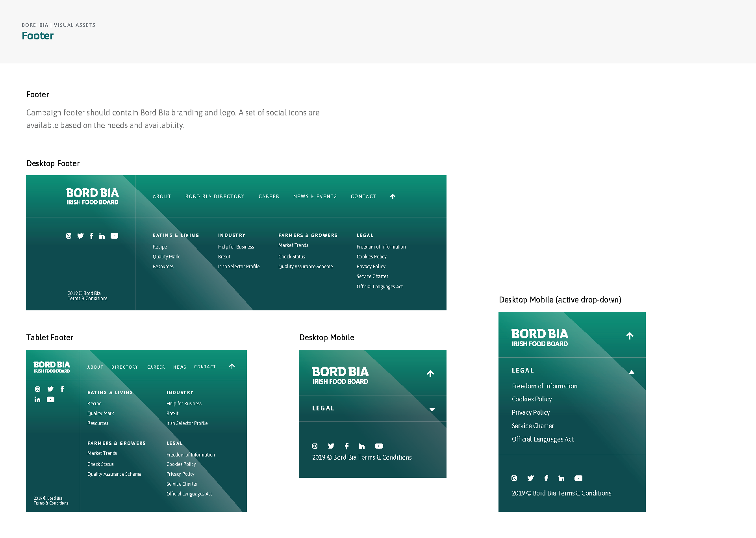Viewport: 756px width, 538px height.
Task: Click YouTube icon in collapsed Desktop Mobile footer
Action: point(379,446)
